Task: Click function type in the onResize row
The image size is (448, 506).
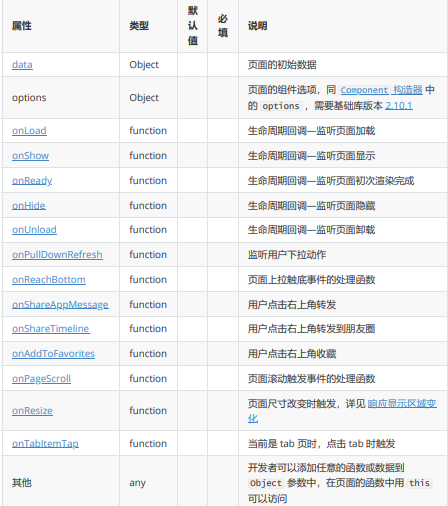Action: pyautogui.click(x=148, y=410)
